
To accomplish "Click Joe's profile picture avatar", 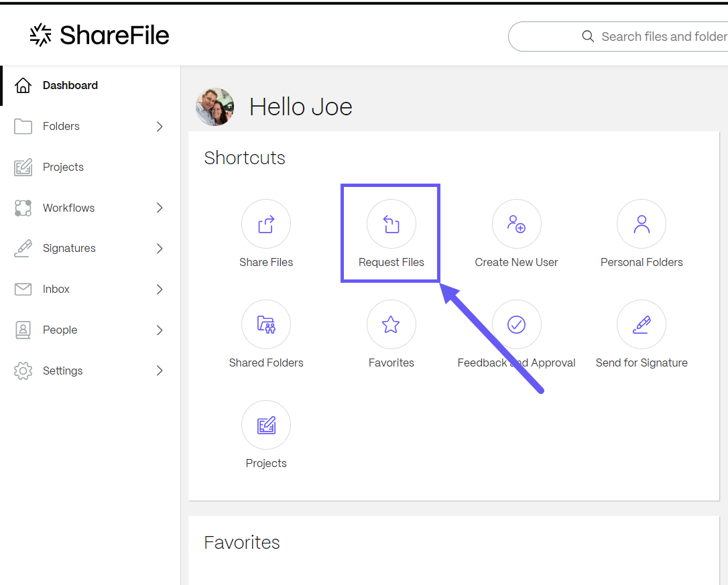I will (215, 107).
